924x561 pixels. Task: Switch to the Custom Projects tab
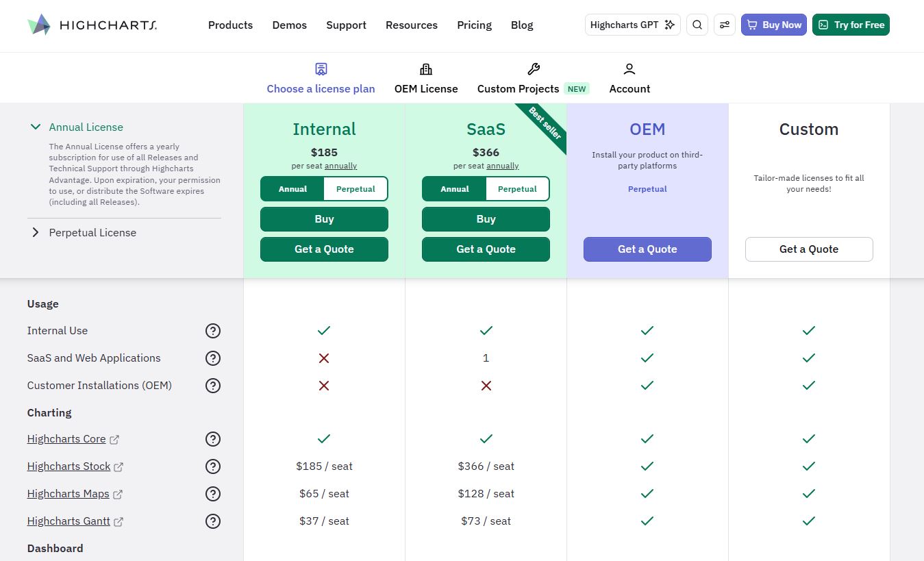[518, 88]
